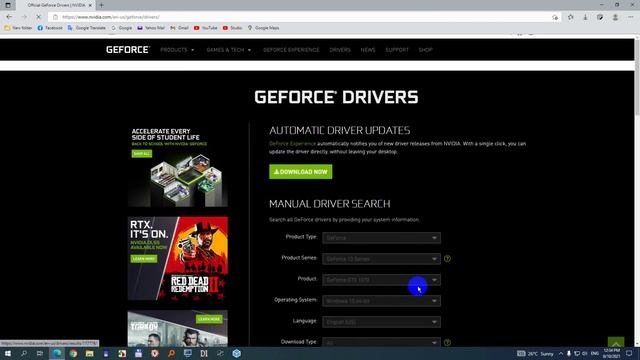Click Learn More on Tarkov banner
This screenshot has height=360, width=640.
click(x=209, y=319)
